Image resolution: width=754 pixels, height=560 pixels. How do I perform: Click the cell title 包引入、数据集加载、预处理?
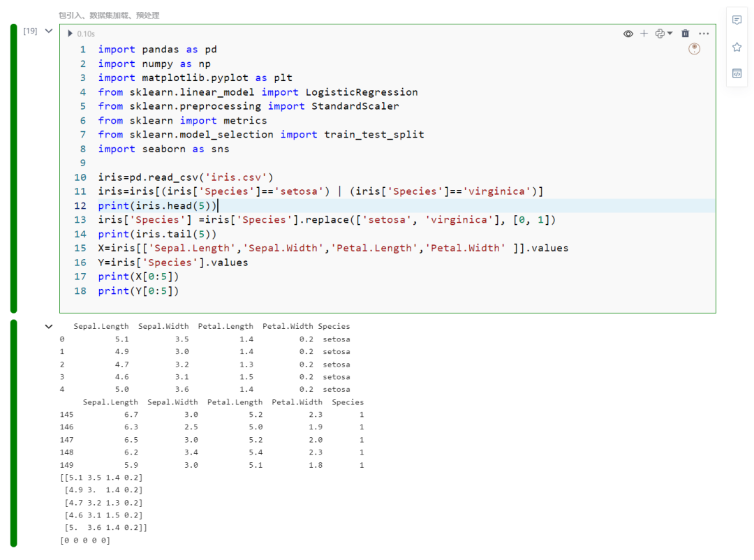108,14
